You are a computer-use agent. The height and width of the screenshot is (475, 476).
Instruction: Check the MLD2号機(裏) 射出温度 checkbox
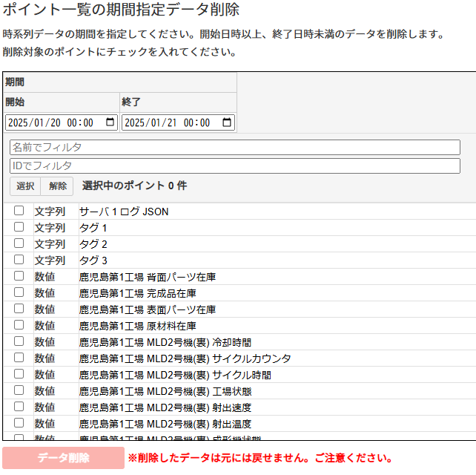point(19,423)
